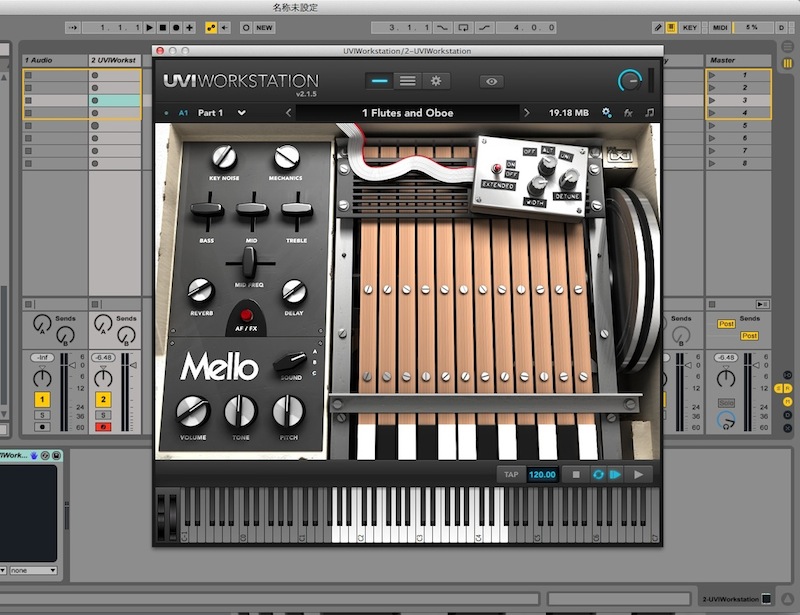Click the Ableton global Record button
The height and width of the screenshot is (615, 800).
click(176, 28)
